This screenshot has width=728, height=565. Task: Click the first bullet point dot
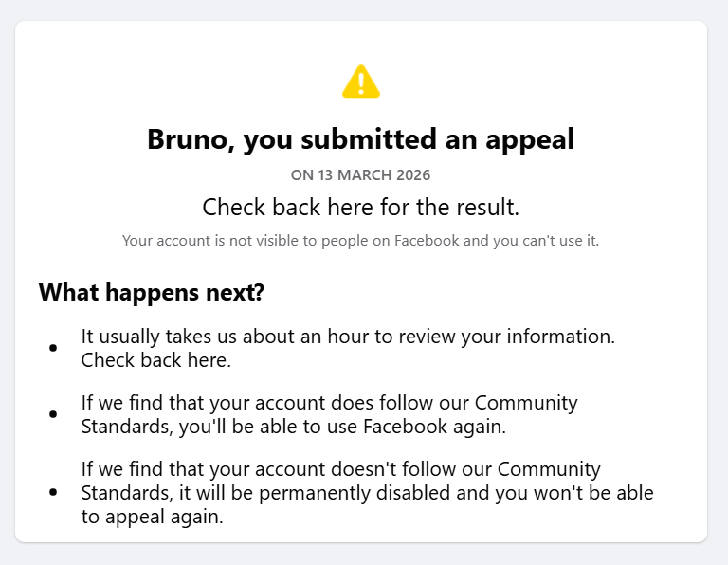coord(53,348)
